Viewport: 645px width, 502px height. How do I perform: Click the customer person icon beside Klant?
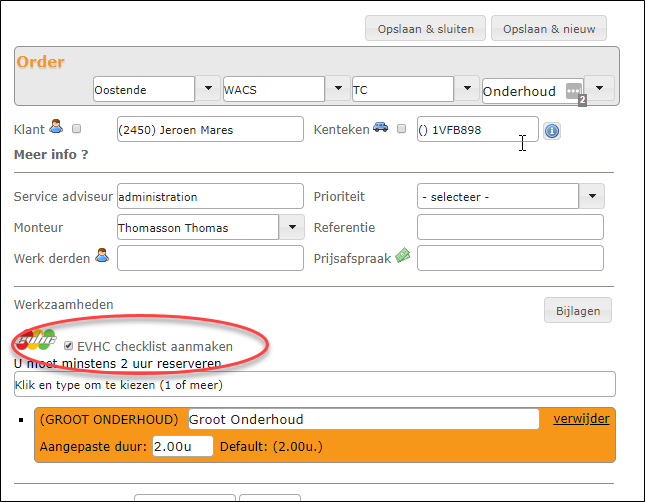(x=56, y=126)
